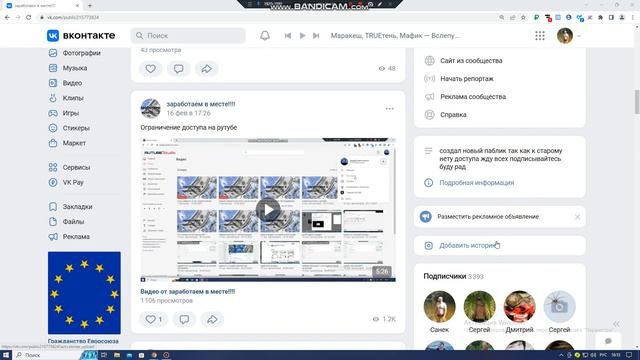640x360 pixels.
Task: Like the Rutube video post
Action: pos(153,319)
